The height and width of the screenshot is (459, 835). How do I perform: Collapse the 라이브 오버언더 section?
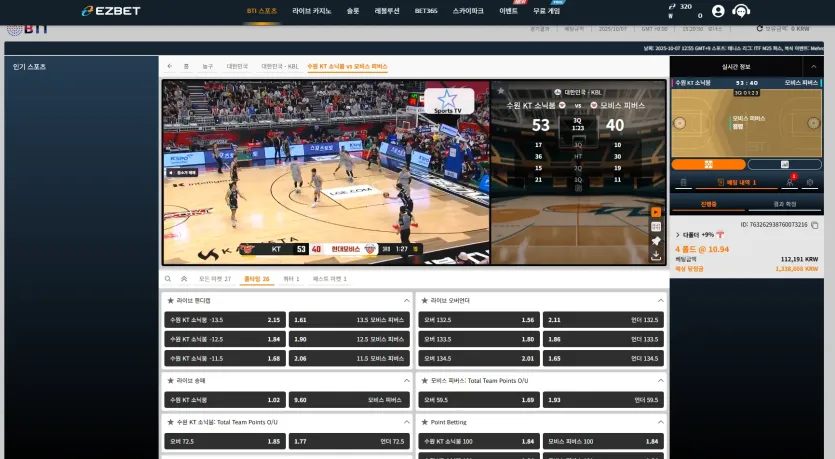tap(660, 301)
